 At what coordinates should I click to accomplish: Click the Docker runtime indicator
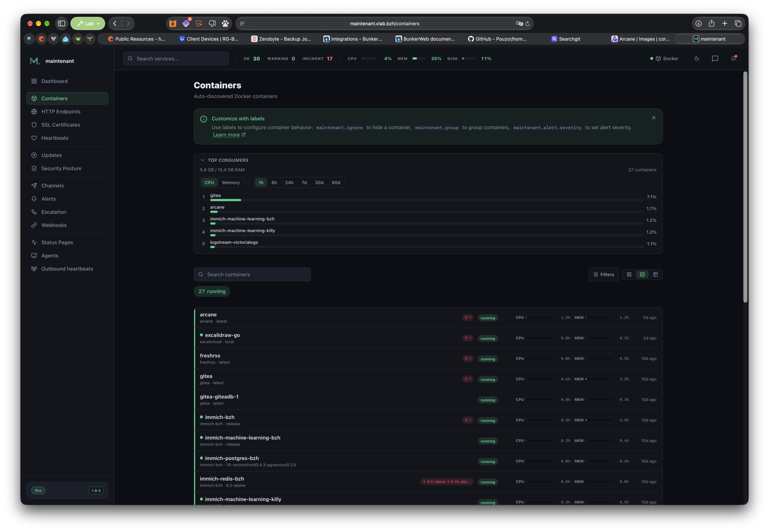pyautogui.click(x=664, y=58)
